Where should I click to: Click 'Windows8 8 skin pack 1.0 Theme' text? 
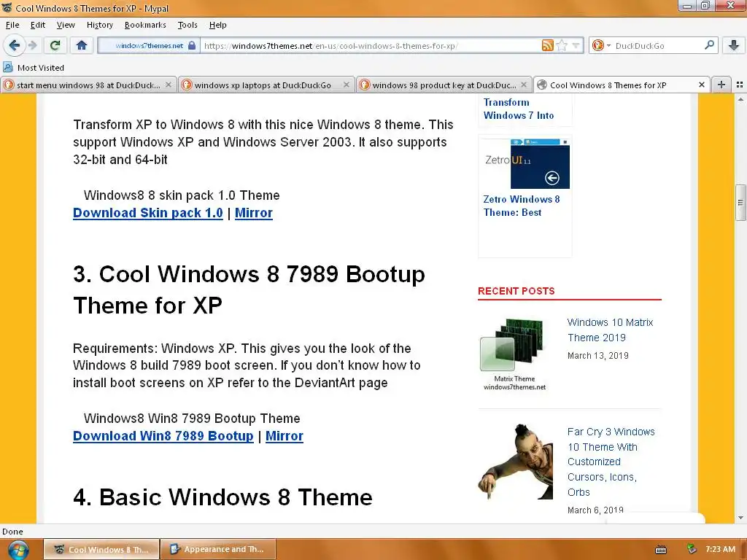(182, 195)
